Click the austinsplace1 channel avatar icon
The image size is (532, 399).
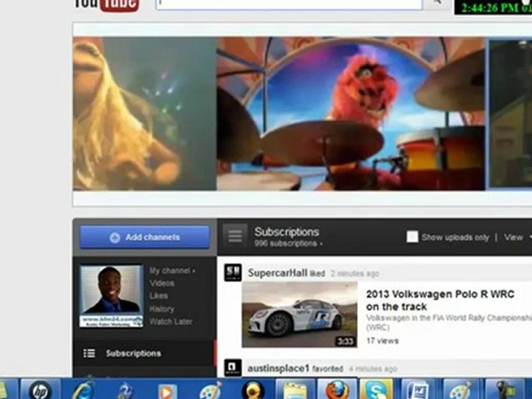(x=233, y=368)
